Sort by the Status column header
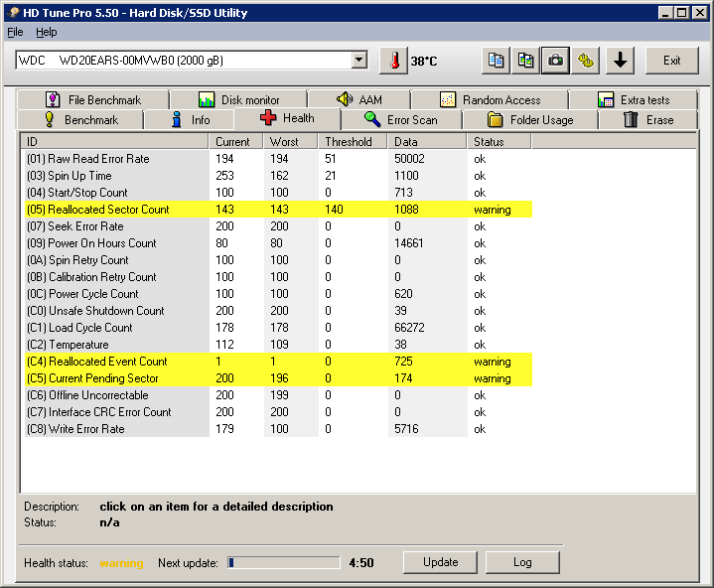This screenshot has height=588, width=714. [500, 142]
